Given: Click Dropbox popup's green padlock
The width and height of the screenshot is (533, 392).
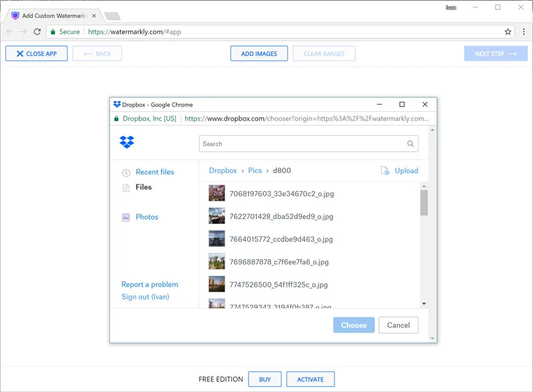Looking at the screenshot, I should tap(116, 118).
